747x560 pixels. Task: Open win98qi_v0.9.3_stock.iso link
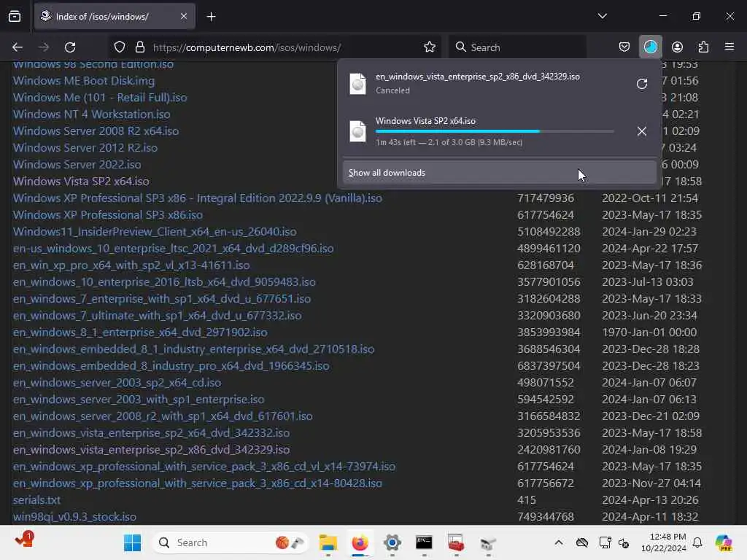click(x=75, y=517)
